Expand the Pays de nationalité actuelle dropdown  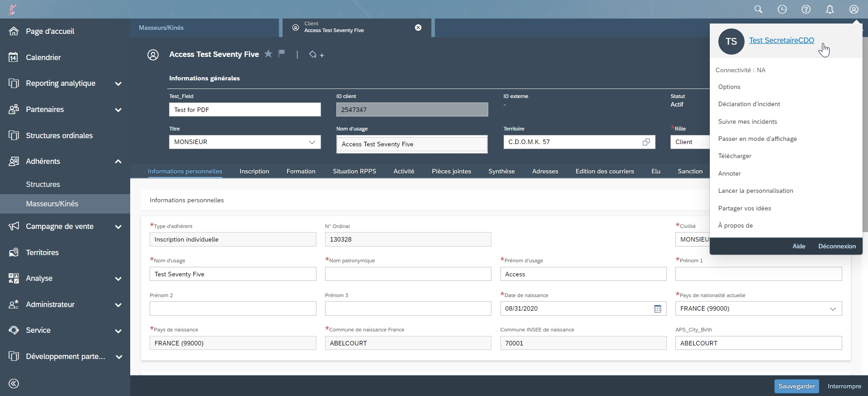click(833, 308)
